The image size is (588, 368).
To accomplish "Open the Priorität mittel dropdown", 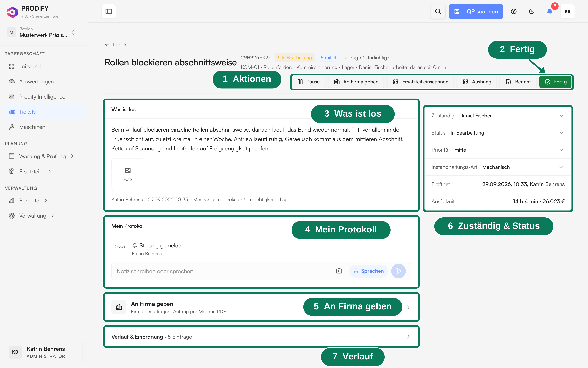I will (498, 150).
